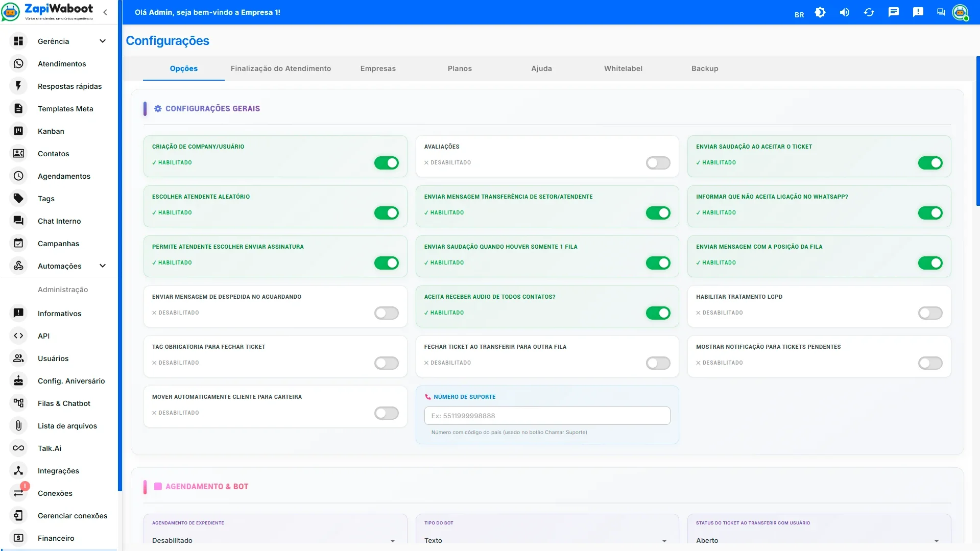This screenshot has height=551, width=980.
Task: Switch to the Whitelabel tab
Action: tap(623, 68)
